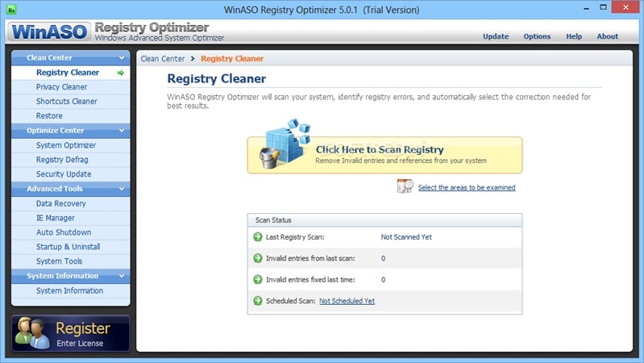Collapse the Advanced Tools section chevron

click(122, 189)
